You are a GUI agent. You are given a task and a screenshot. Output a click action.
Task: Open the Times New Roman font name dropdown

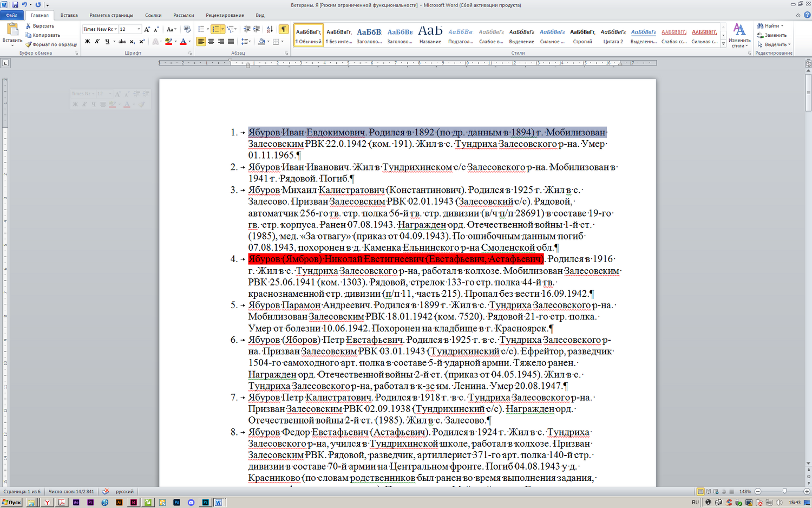tap(116, 29)
